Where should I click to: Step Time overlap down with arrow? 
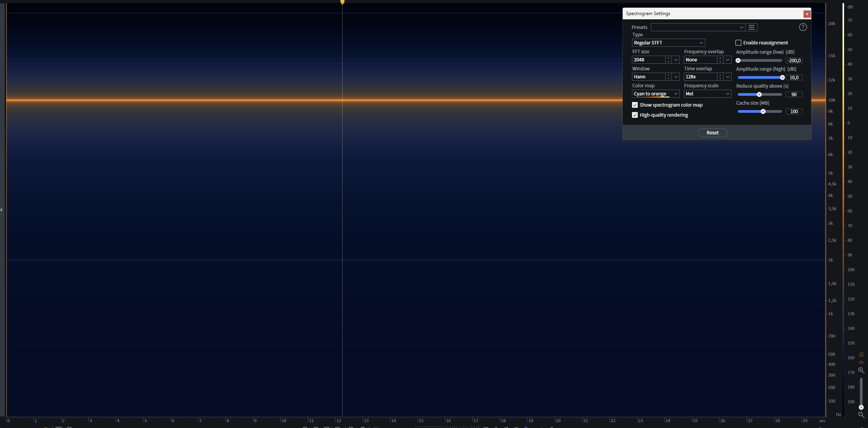click(720, 78)
